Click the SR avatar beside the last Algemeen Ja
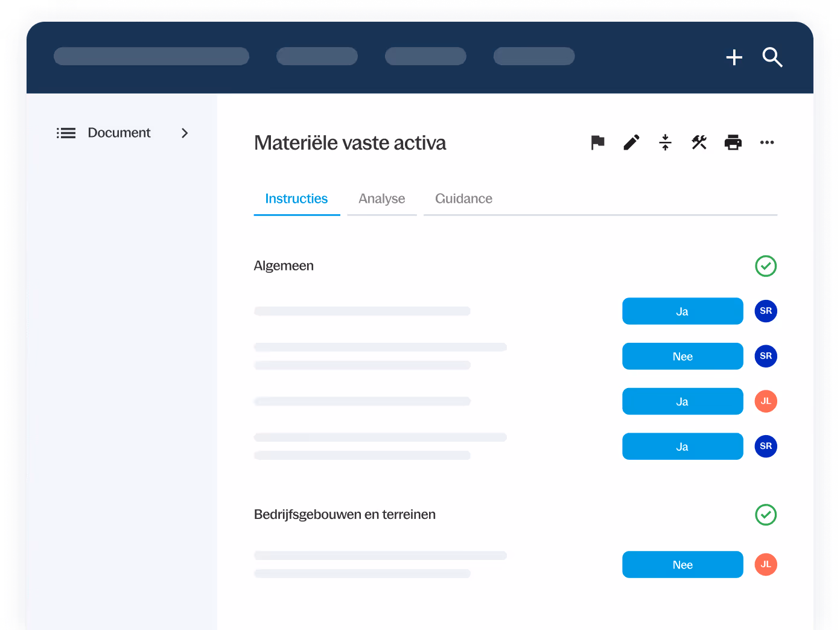The image size is (840, 630). tap(766, 446)
